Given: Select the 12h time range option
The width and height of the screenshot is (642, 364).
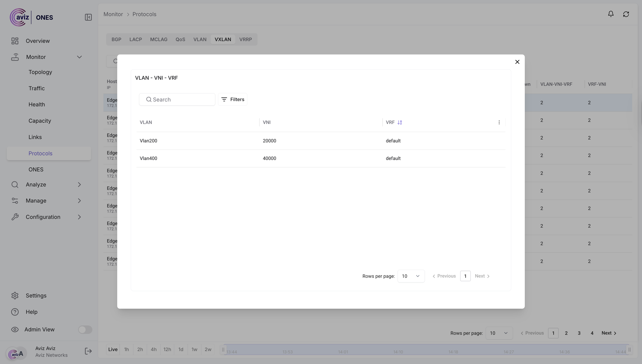Looking at the screenshot, I should click(x=167, y=350).
